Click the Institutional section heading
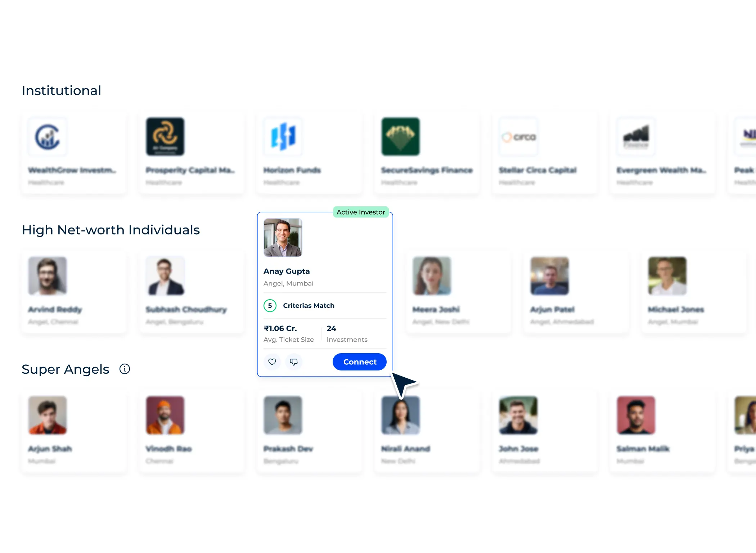Viewport: 756px width, 553px height. tap(61, 90)
